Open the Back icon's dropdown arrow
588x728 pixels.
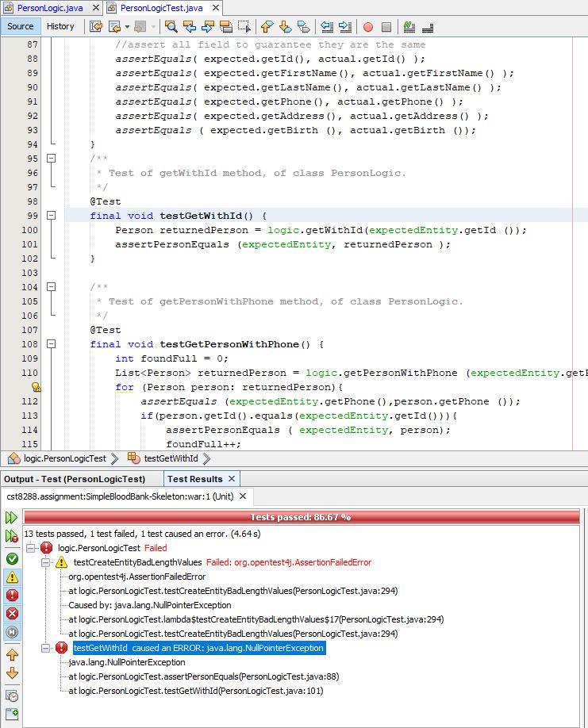[127, 27]
